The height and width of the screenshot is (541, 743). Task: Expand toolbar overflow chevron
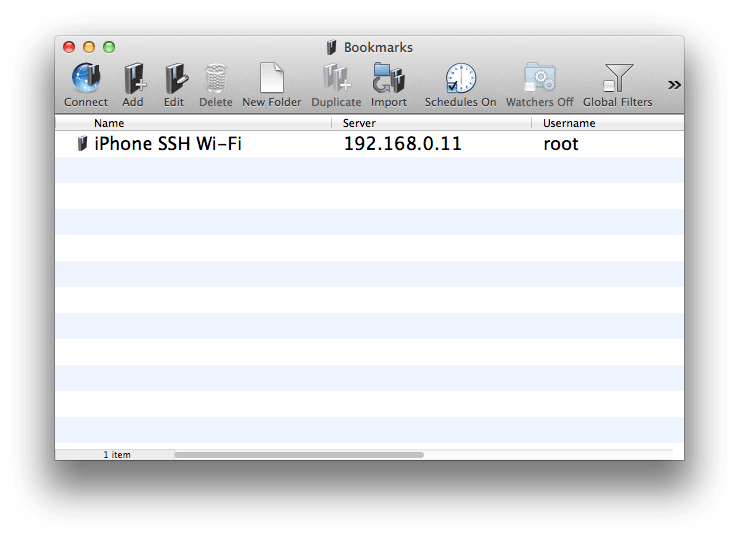[x=674, y=85]
